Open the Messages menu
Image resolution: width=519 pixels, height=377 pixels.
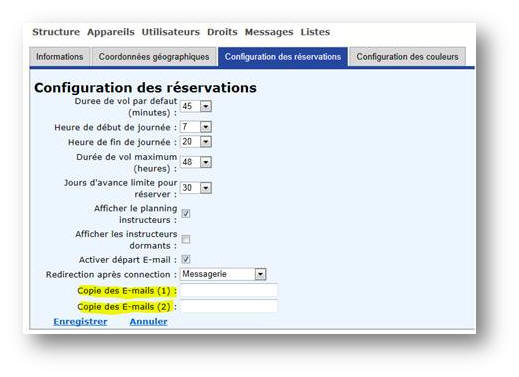coord(269,32)
